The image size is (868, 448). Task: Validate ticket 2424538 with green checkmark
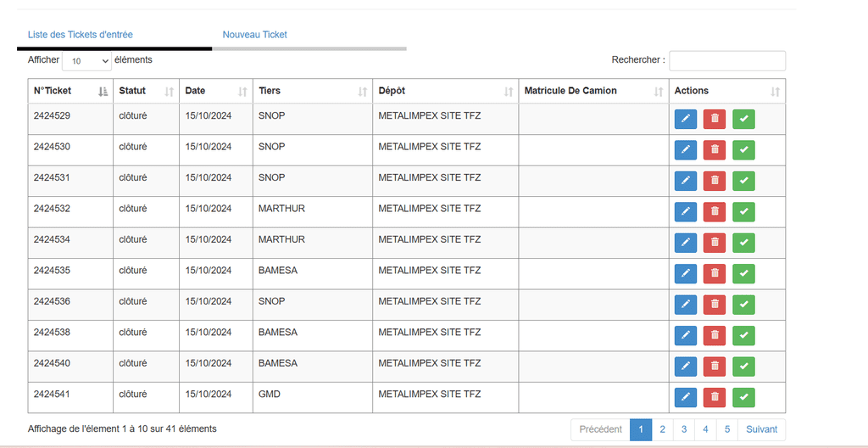[744, 336]
